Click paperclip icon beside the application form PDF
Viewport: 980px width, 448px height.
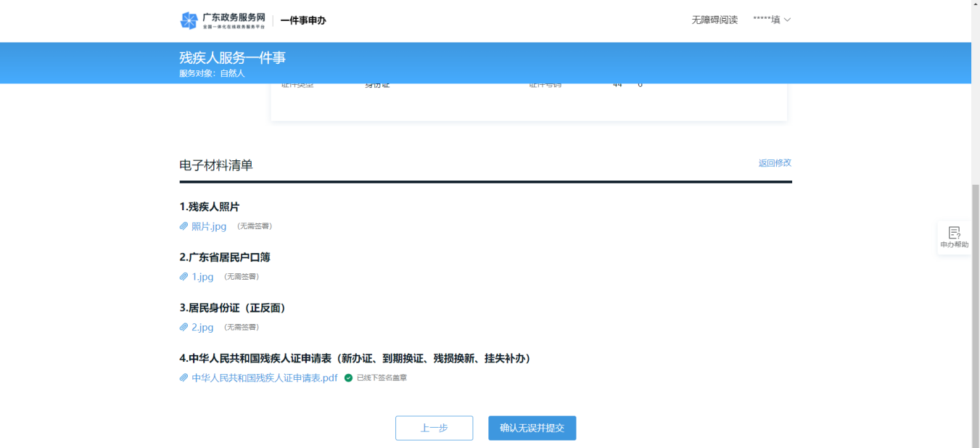(184, 378)
